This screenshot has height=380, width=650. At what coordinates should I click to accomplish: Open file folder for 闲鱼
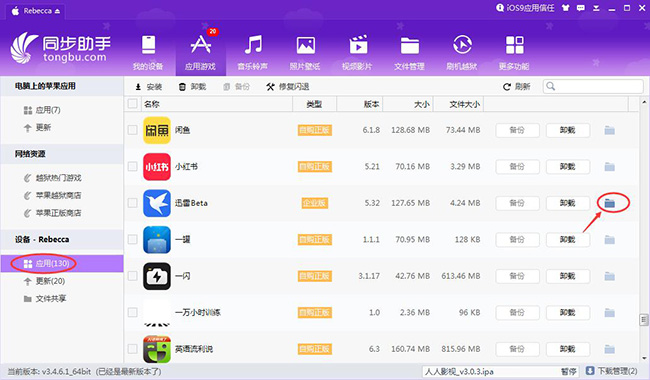coord(609,130)
